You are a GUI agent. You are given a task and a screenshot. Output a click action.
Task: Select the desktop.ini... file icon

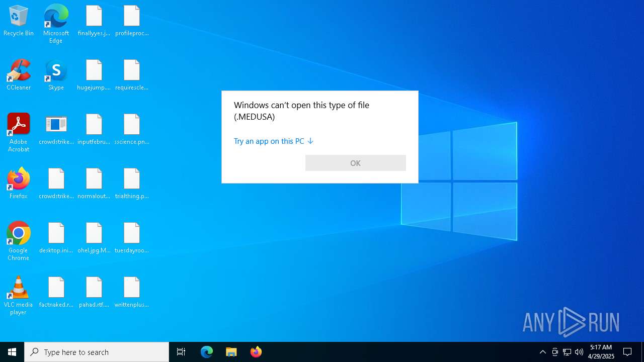pos(56,238)
